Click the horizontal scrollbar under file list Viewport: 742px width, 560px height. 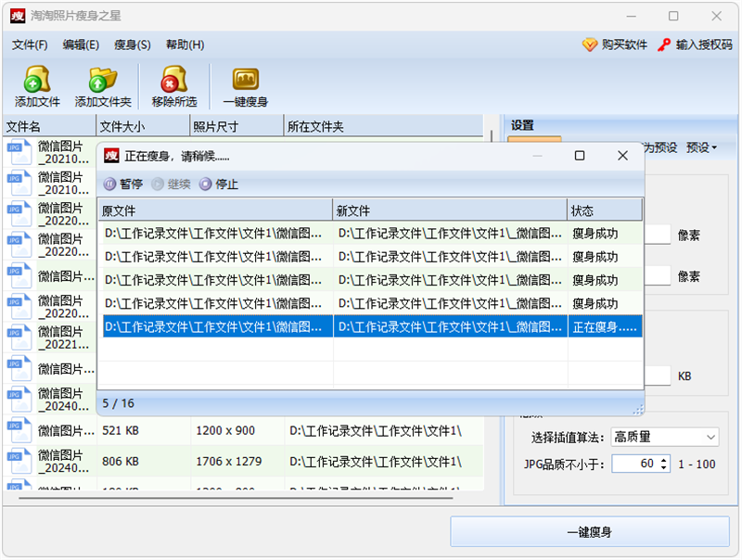[236, 498]
